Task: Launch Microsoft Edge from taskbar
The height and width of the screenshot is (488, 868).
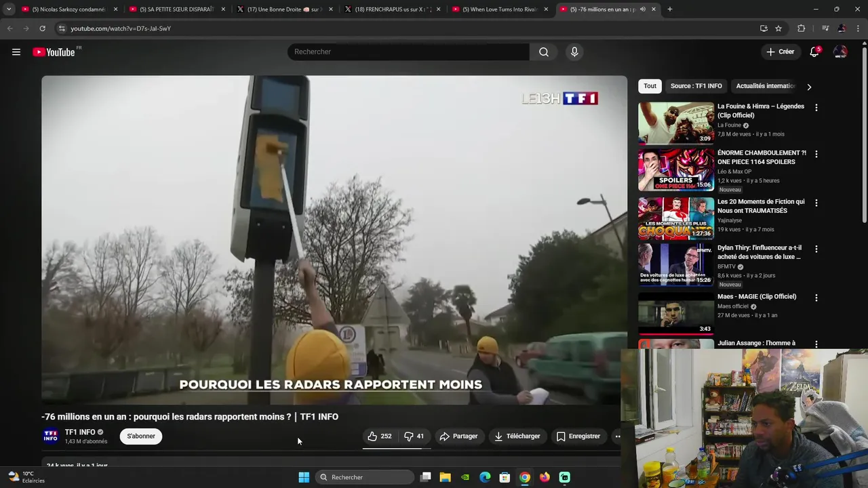Action: pyautogui.click(x=485, y=477)
